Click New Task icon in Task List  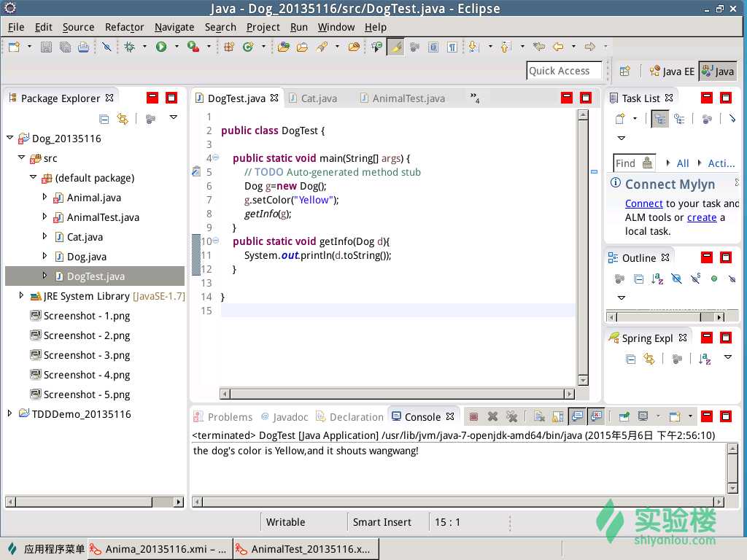(620, 119)
